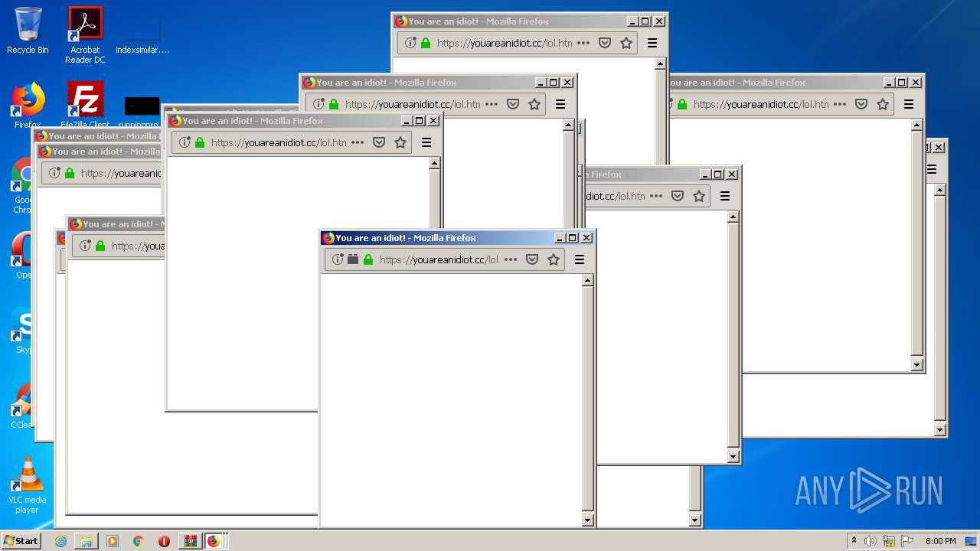Click the bookmark star in window titled 'a Firefox'
The image size is (980, 551).
coord(699,196)
